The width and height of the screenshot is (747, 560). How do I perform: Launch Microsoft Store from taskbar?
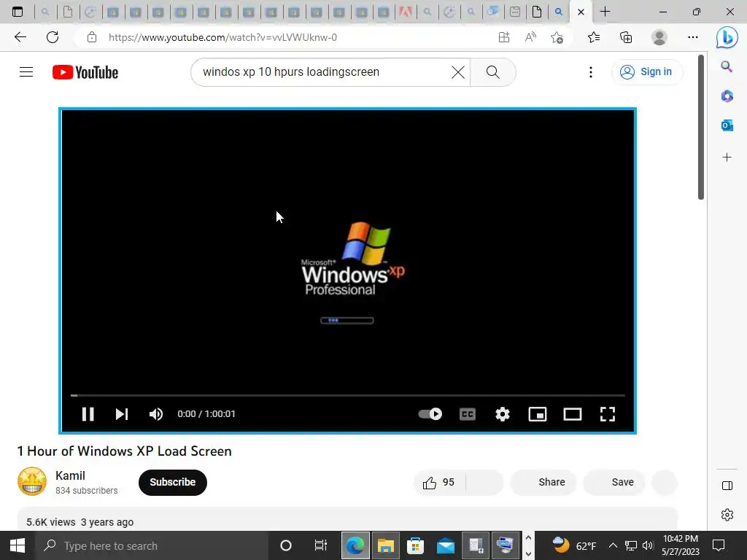[415, 545]
